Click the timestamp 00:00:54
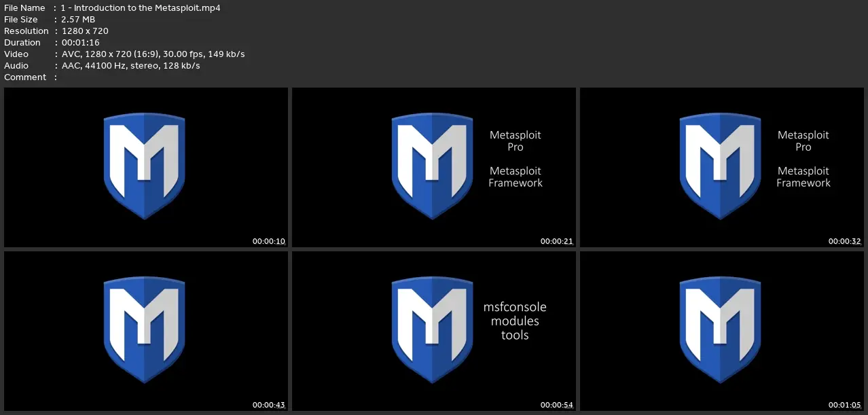 (x=557, y=405)
